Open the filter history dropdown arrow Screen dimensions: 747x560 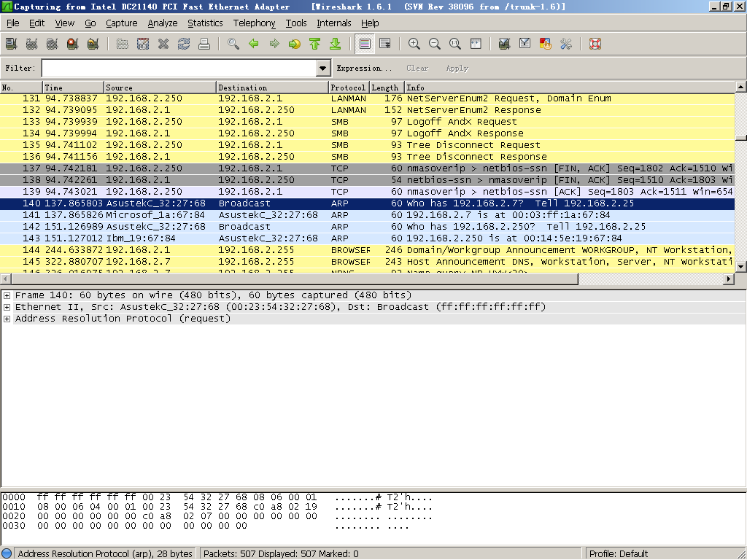[x=323, y=68]
